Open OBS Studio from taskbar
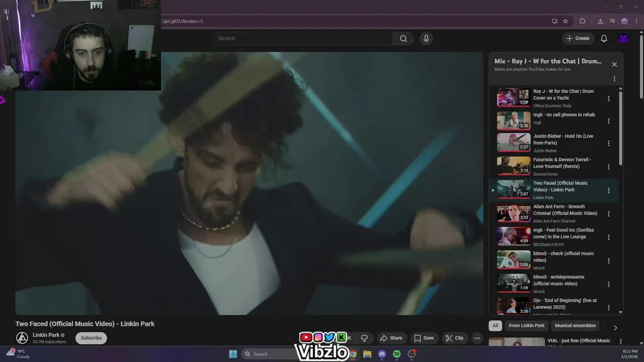 click(412, 354)
